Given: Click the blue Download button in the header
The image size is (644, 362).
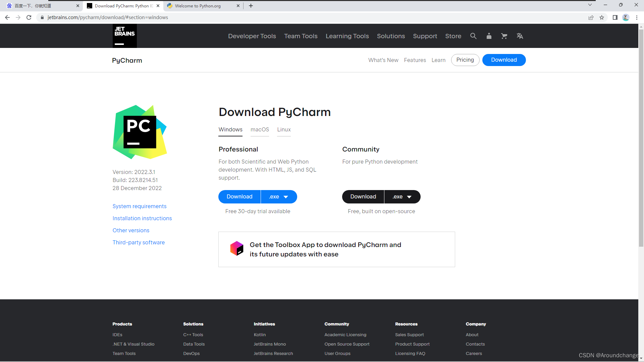Looking at the screenshot, I should [504, 60].
